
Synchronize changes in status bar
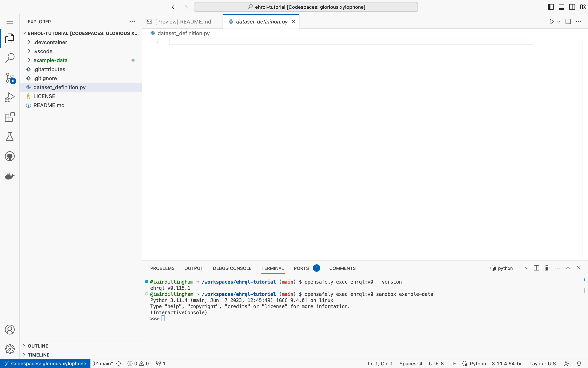click(119, 364)
